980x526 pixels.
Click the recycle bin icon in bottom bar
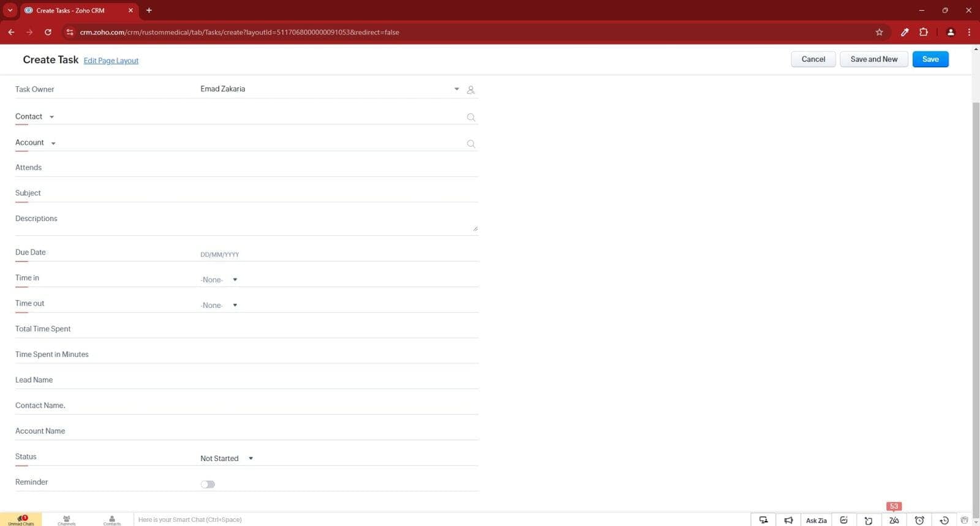965,520
